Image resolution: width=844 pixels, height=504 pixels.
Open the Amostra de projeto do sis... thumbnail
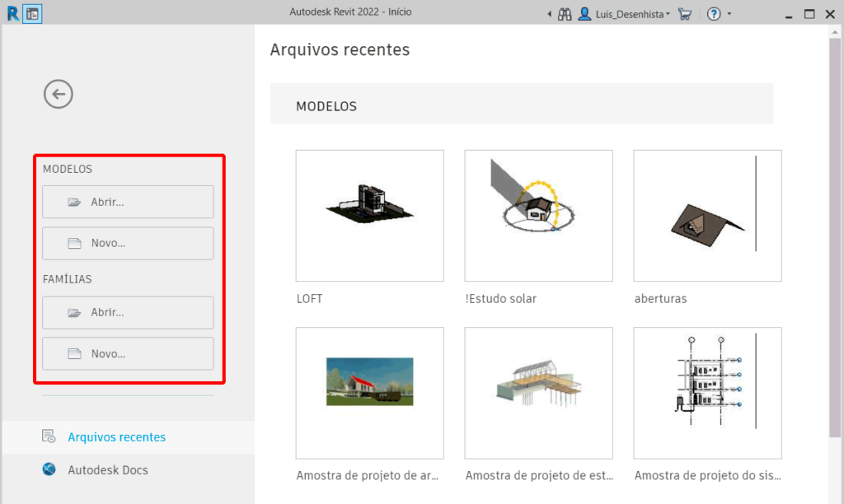pyautogui.click(x=708, y=393)
